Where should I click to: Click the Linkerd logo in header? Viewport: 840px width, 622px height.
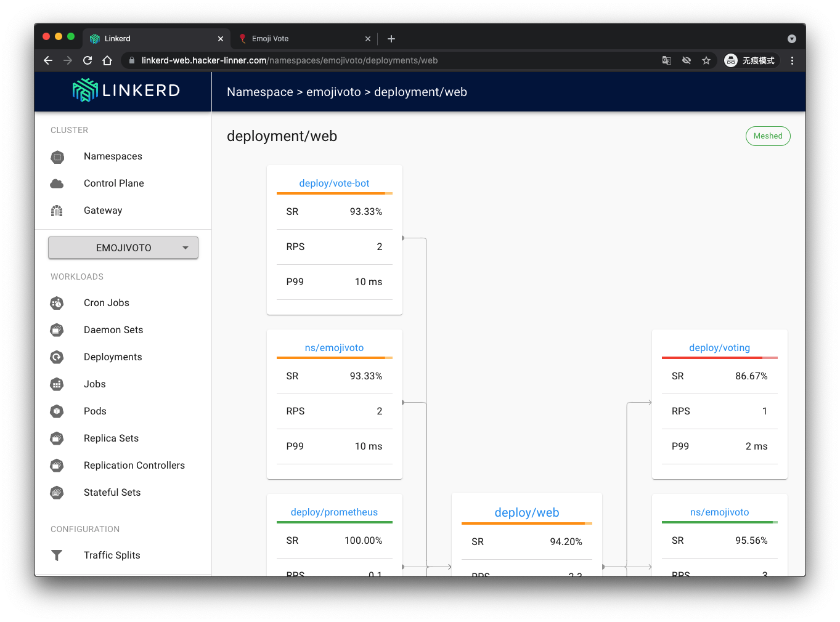126,91
